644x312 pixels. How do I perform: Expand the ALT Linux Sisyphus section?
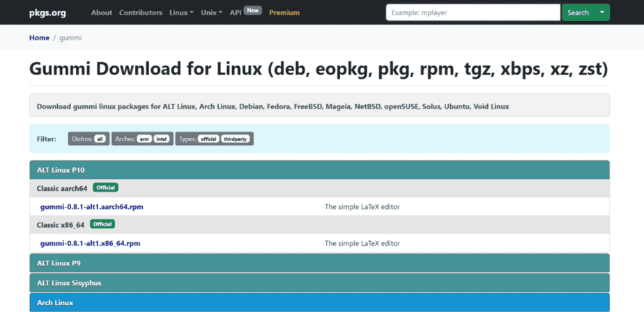pos(319,283)
